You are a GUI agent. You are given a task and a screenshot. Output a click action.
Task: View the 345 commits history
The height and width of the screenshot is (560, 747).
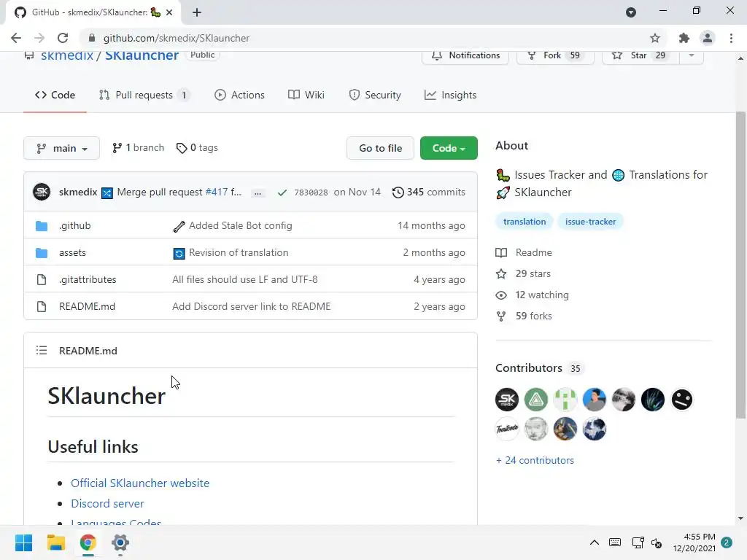pos(429,192)
